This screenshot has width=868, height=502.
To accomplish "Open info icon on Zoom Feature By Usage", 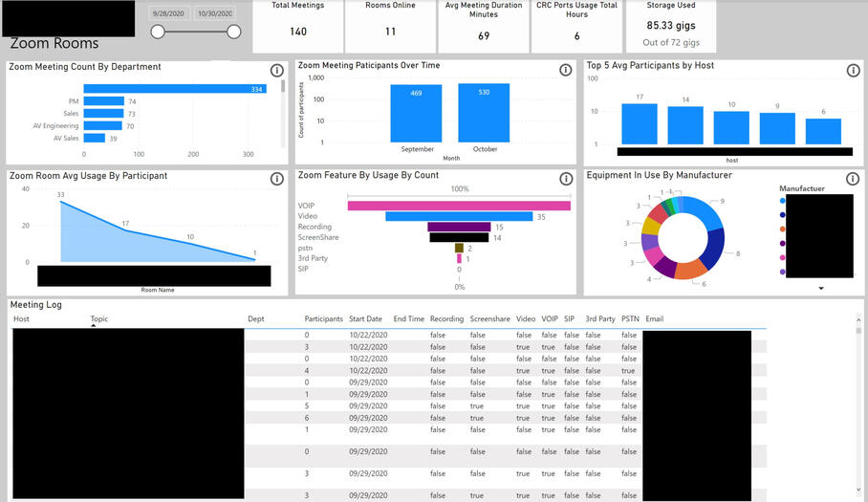I will pyautogui.click(x=566, y=179).
